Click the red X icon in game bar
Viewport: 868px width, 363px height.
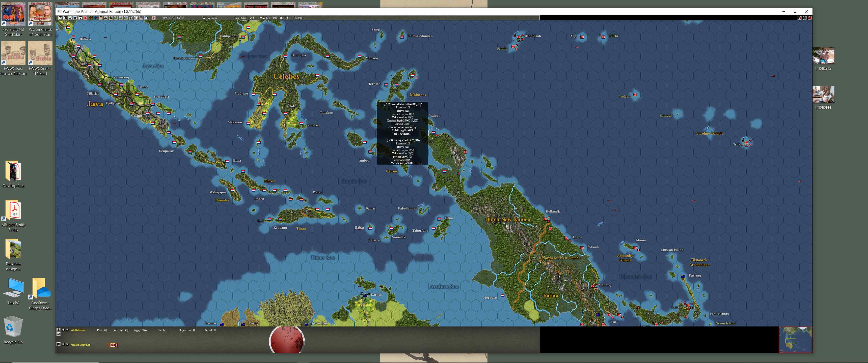click(x=809, y=18)
